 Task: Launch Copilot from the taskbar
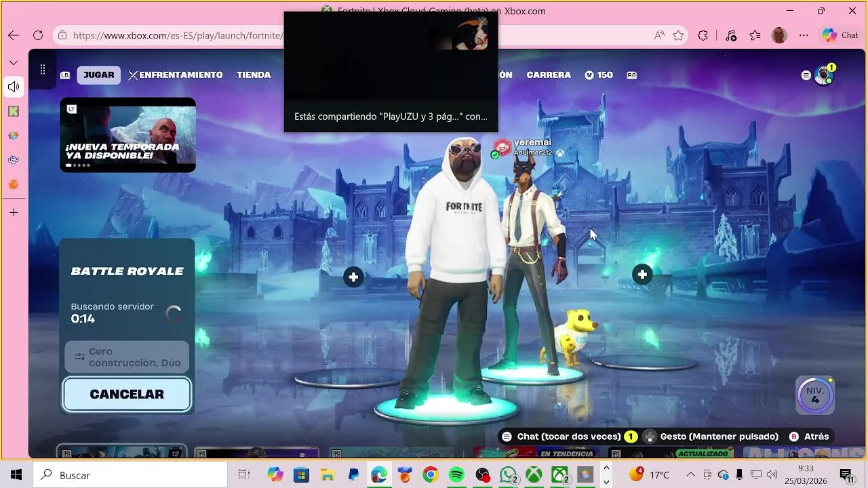[275, 475]
